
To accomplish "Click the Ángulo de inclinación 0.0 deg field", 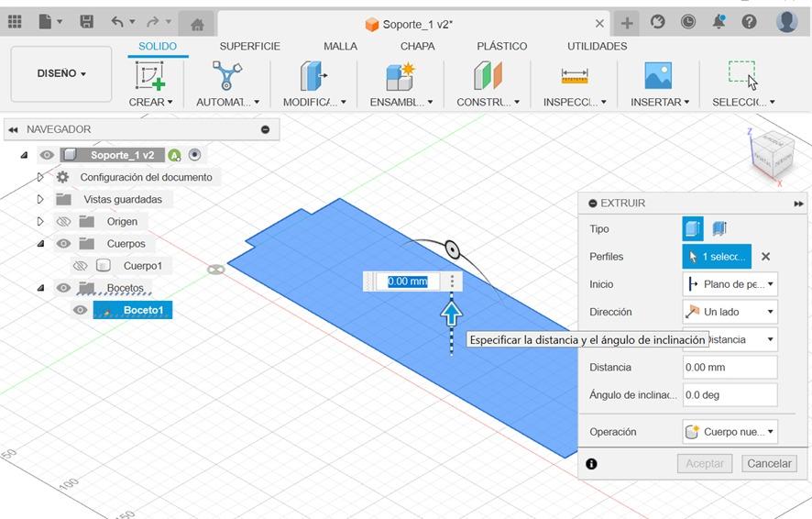I will click(730, 395).
